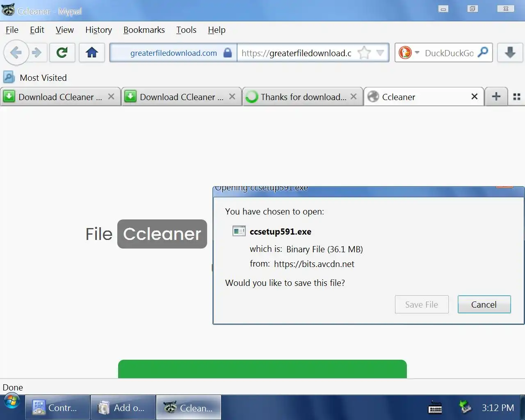Open the on-screen keyboard tray icon
525x420 pixels.
(x=435, y=408)
